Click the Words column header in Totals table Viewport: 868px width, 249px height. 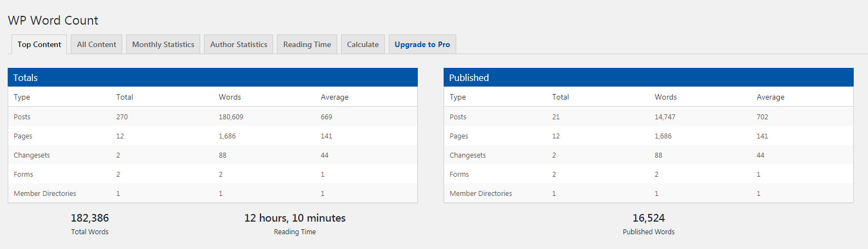(x=230, y=97)
